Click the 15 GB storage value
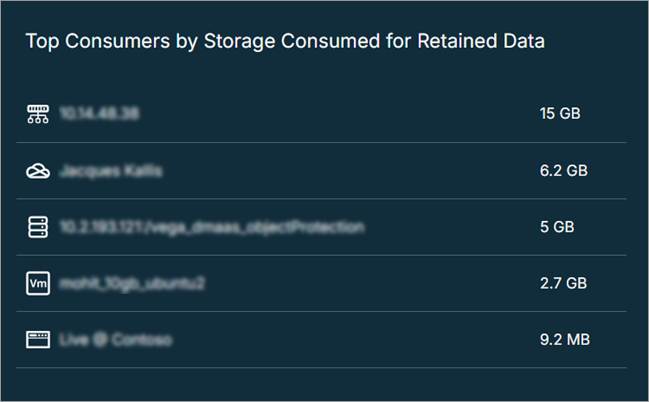This screenshot has width=649, height=402. pos(560,114)
